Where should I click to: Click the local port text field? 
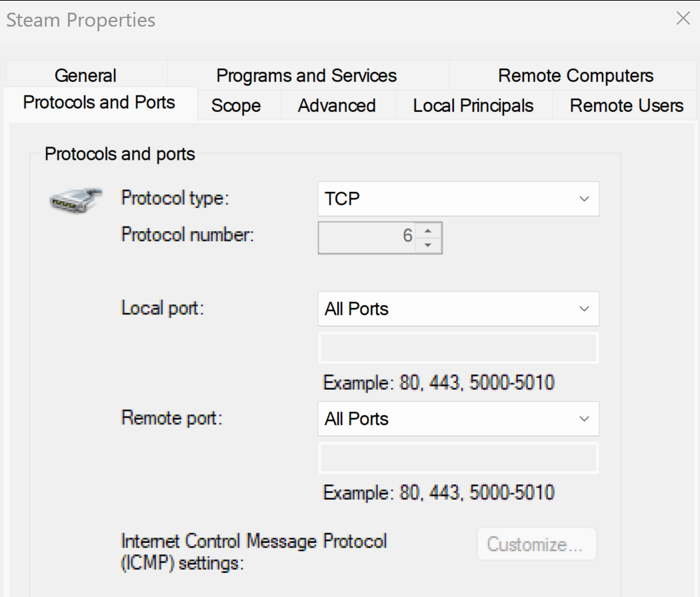pyautogui.click(x=459, y=348)
